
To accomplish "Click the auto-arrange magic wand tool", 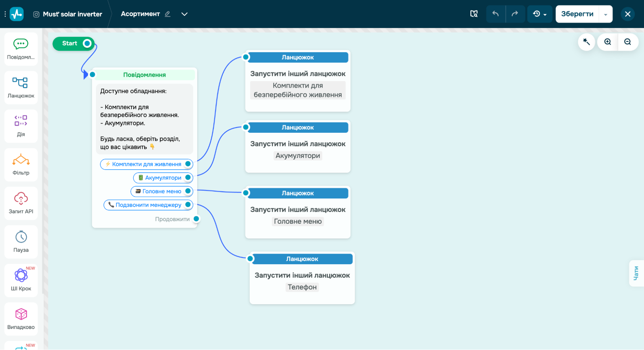I will tap(586, 42).
